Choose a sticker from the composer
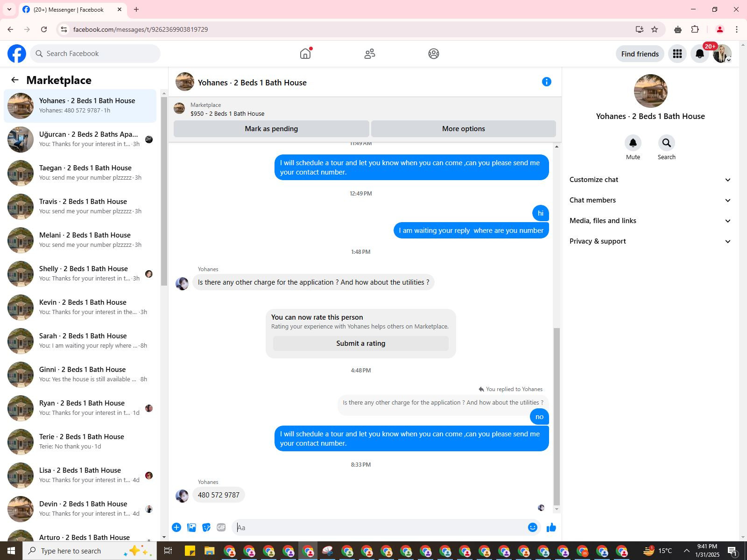747x560 pixels. (x=206, y=527)
